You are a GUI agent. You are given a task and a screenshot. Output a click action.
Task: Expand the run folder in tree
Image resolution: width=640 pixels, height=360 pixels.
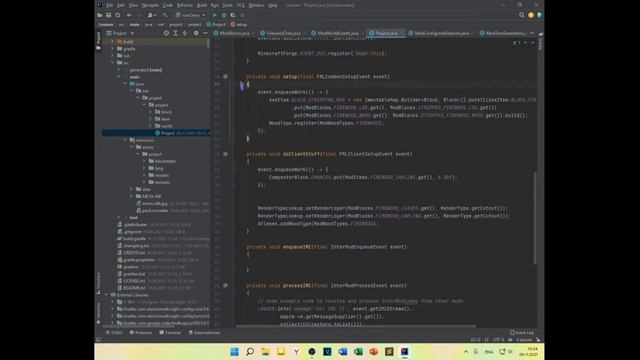[x=113, y=56]
